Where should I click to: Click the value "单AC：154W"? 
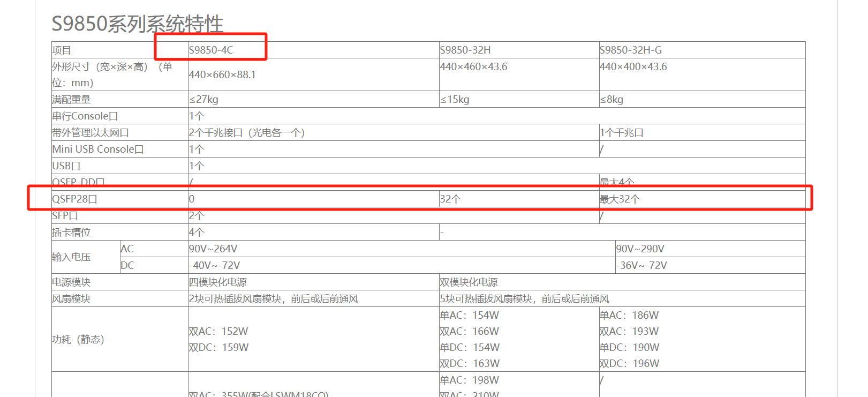point(470,316)
